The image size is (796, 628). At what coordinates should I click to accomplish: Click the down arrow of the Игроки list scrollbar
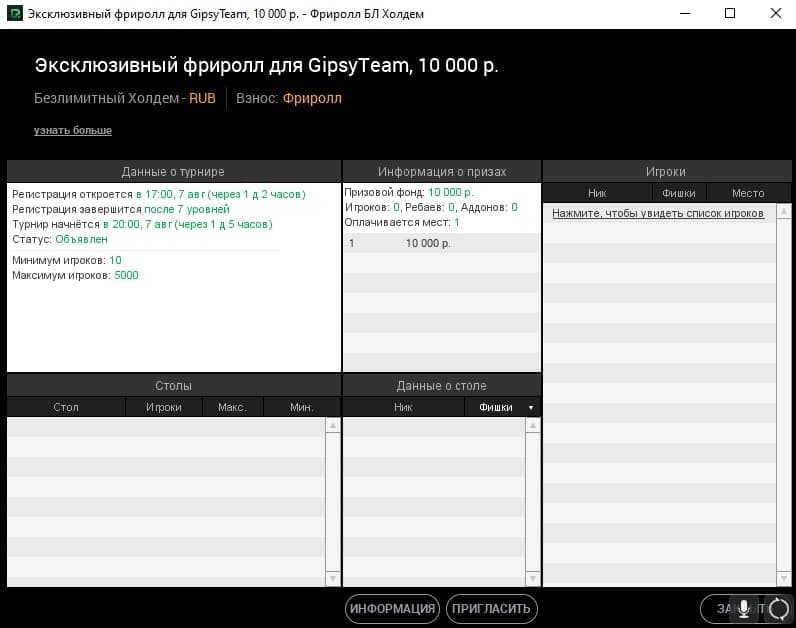(784, 579)
